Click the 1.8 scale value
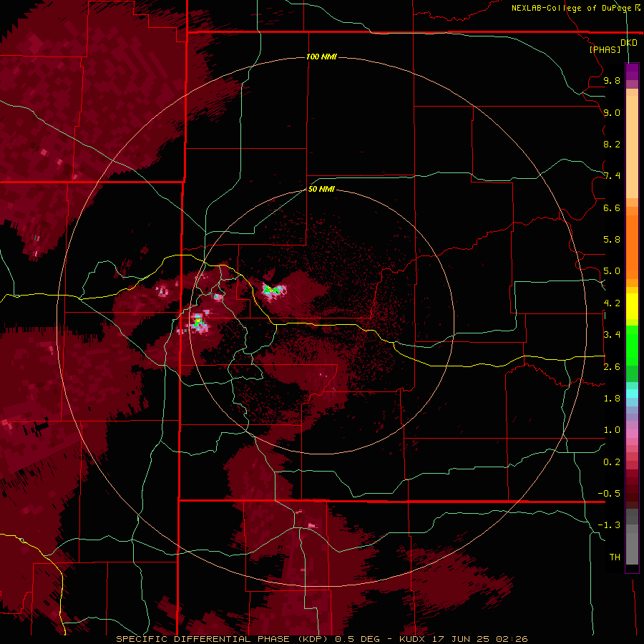Screen dimensions: 644x644 (612, 399)
